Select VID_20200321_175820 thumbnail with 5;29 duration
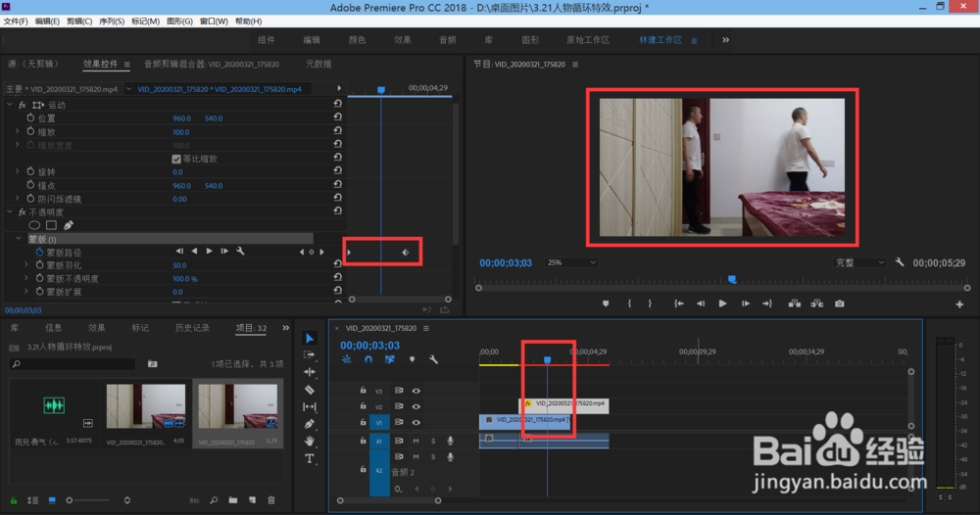980x515 pixels. (237, 405)
